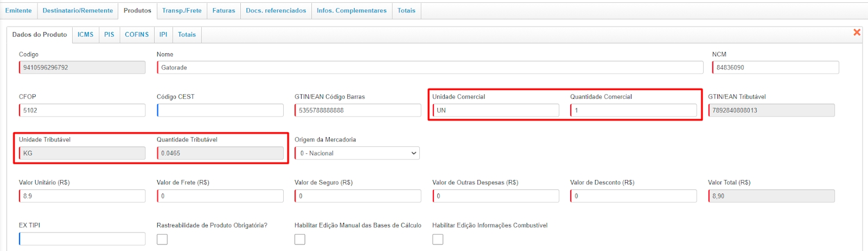Open the Emitente tab
This screenshot has width=868, height=251.
[18, 10]
